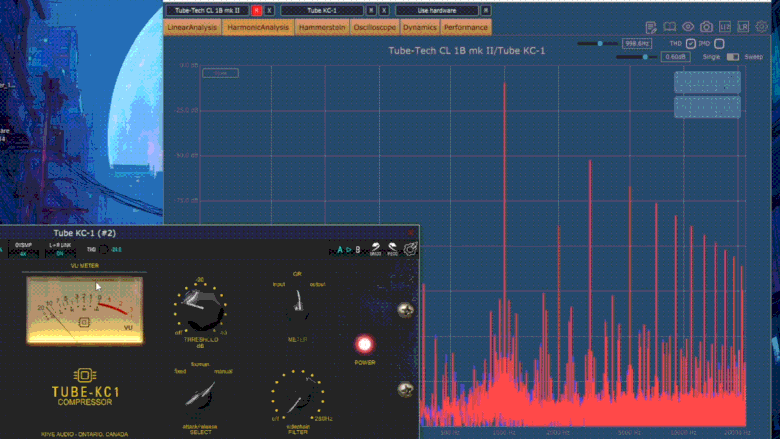Viewport: 780px width, 439px height.
Task: Click the 1|2 channel compare icon
Action: [725, 26]
